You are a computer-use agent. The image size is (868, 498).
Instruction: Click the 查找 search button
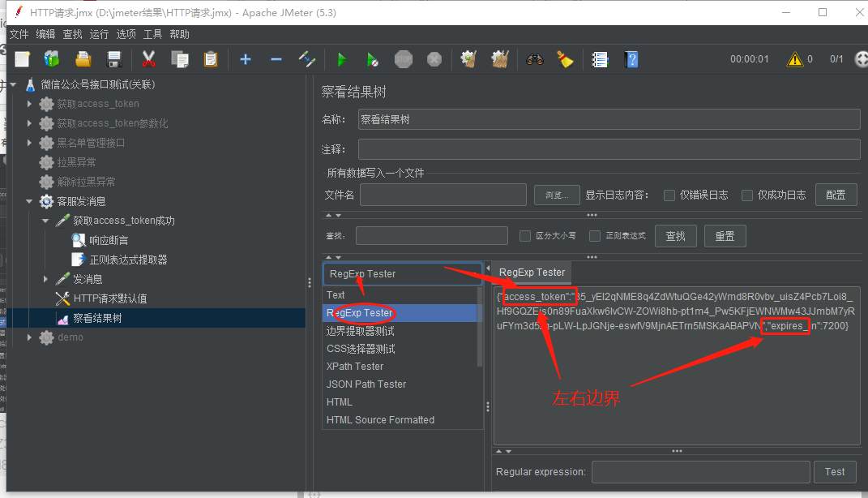pos(675,236)
